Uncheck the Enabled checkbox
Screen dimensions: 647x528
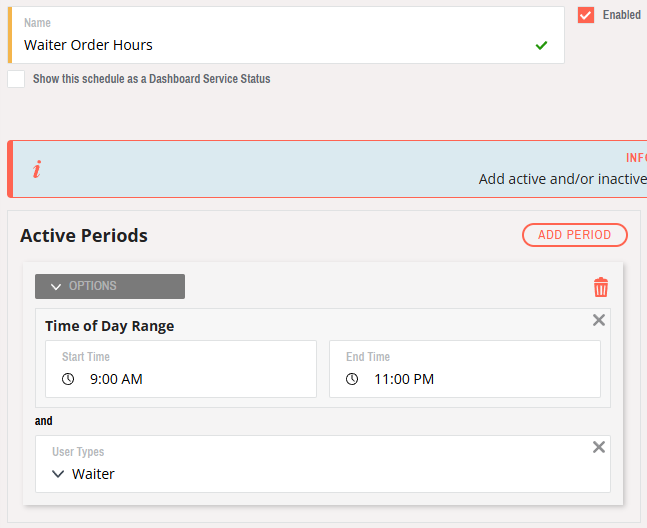pos(586,15)
